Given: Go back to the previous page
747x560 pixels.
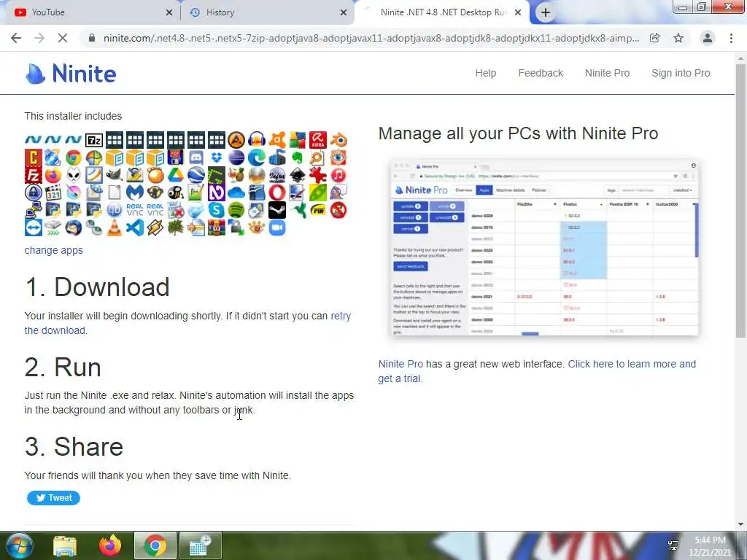Looking at the screenshot, I should pyautogui.click(x=16, y=38).
